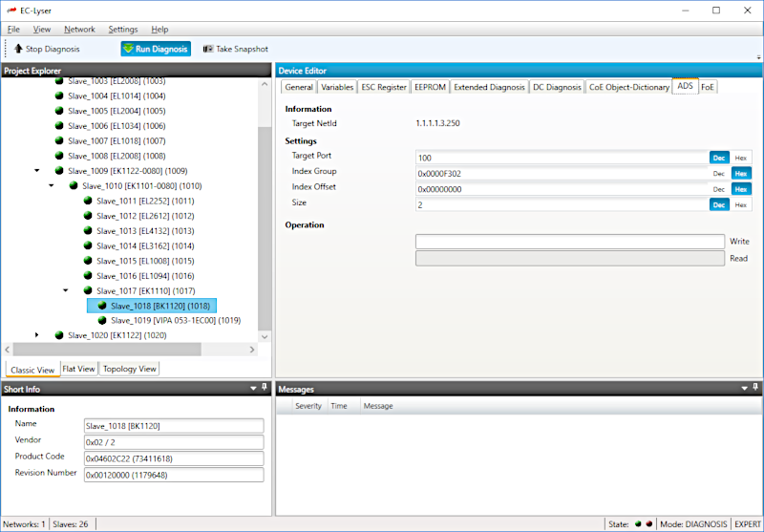Switch Target Port to Hex format
This screenshot has width=764, height=532.
[x=741, y=158]
